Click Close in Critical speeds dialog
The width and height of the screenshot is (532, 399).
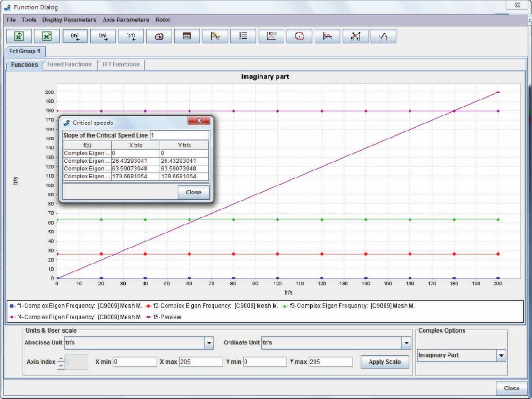(x=193, y=192)
